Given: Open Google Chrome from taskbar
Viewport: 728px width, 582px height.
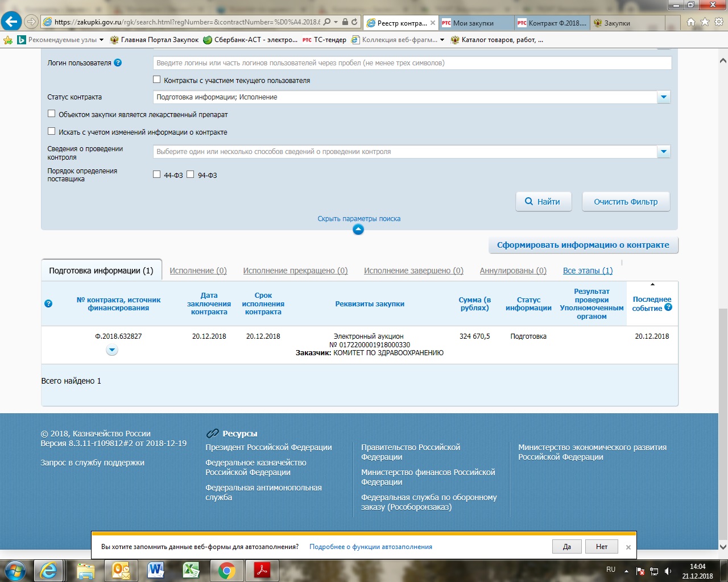Looking at the screenshot, I should [226, 571].
